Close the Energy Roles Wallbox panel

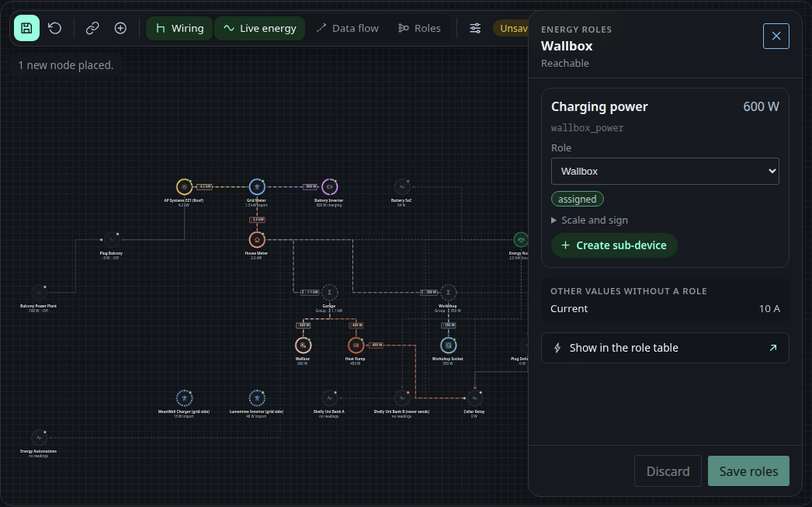776,36
